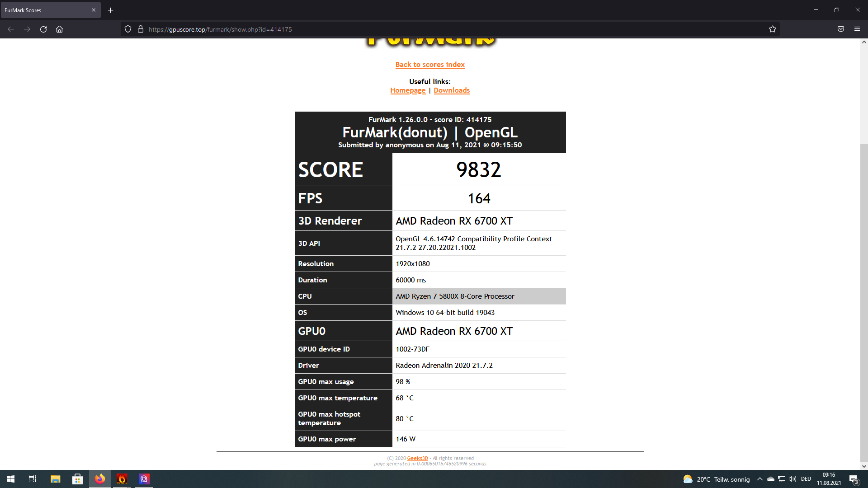Open a new tab with plus button

click(111, 10)
